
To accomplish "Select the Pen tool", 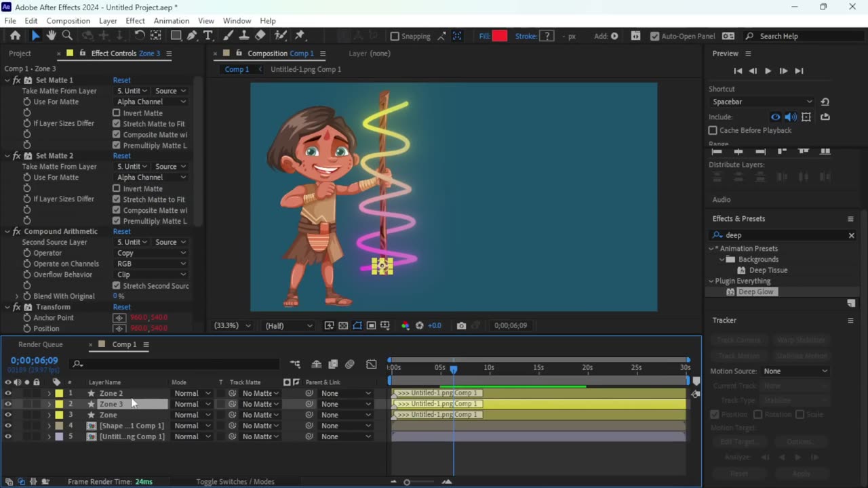I will [x=192, y=36].
